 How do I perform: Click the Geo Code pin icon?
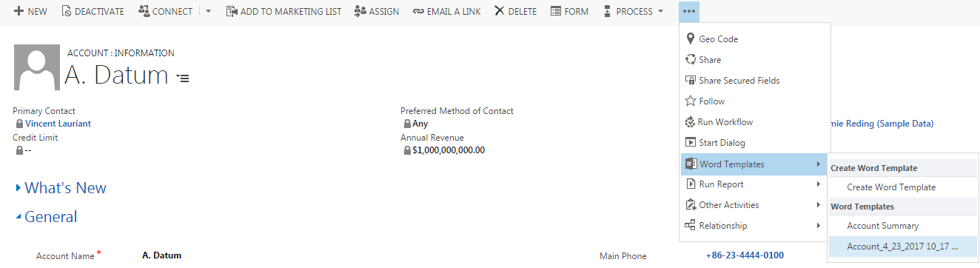click(691, 39)
